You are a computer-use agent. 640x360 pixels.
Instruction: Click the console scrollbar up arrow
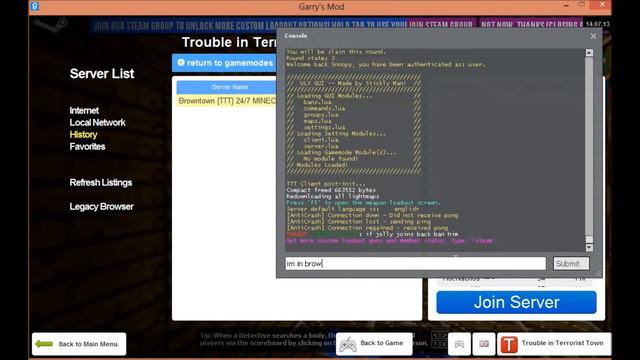(x=589, y=53)
